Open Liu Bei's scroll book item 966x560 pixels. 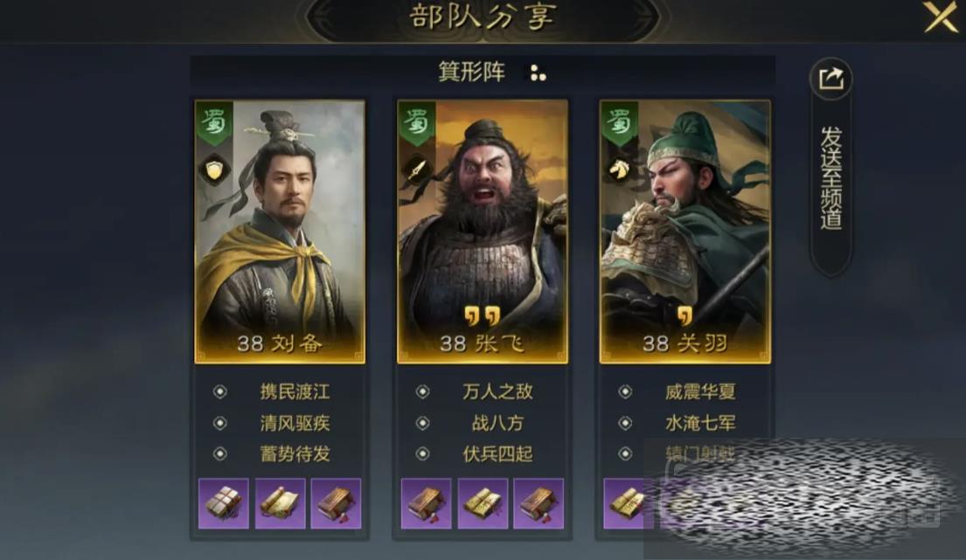point(281,503)
